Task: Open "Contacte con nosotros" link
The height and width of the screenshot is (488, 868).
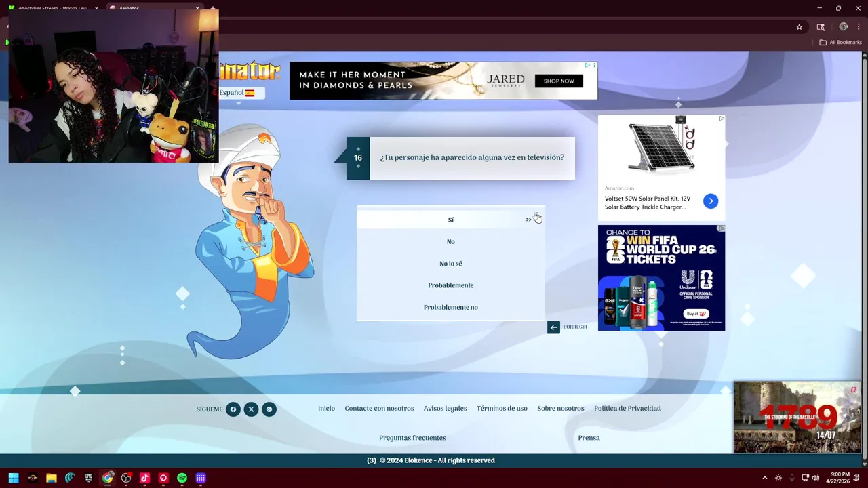Action: tap(379, 409)
